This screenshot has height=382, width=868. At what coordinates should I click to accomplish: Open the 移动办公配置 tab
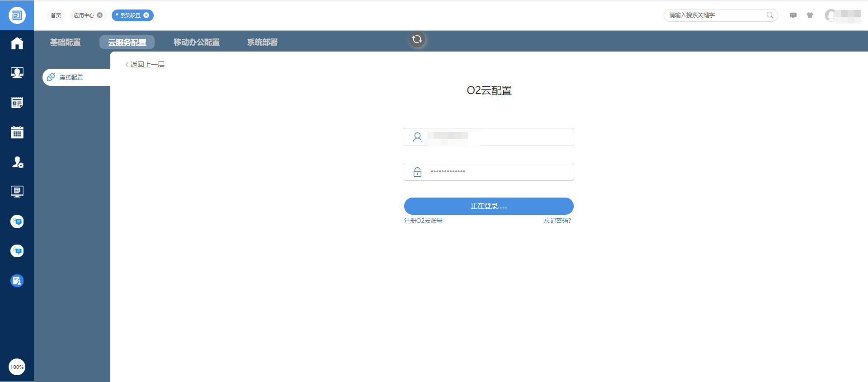click(x=197, y=42)
